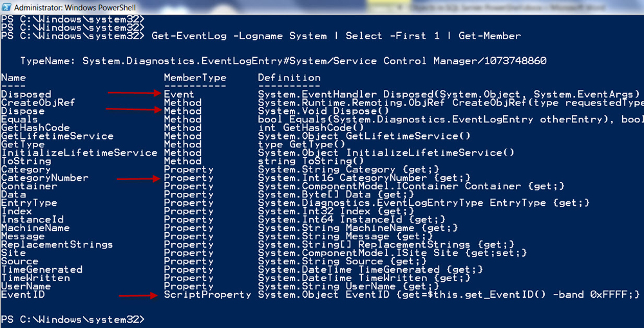
Task: Click the EventID ScriptProperty definition text
Action: 449,295
